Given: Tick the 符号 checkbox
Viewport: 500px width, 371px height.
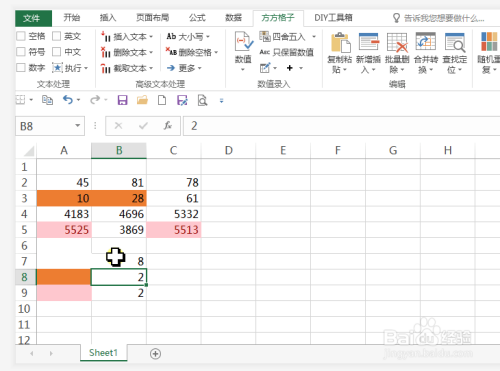Looking at the screenshot, I should coord(21,52).
